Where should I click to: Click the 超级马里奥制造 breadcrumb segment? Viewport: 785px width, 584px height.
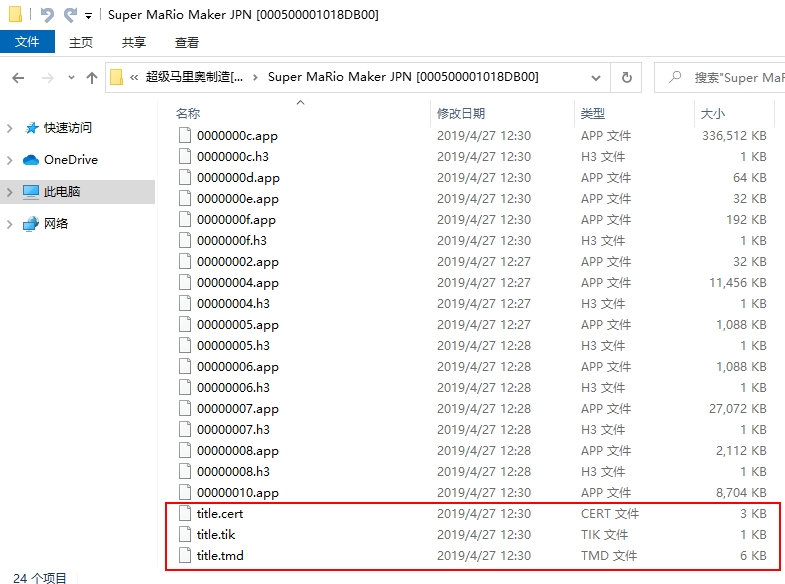coord(194,77)
